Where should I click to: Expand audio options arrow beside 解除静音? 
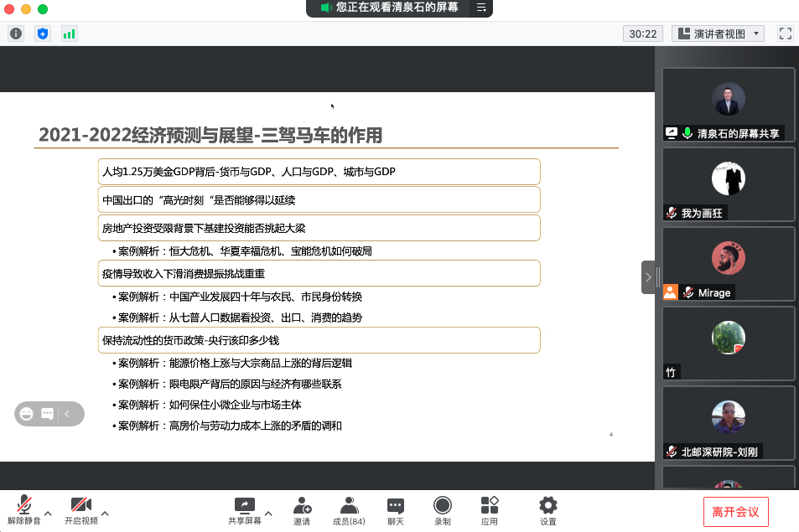click(48, 513)
